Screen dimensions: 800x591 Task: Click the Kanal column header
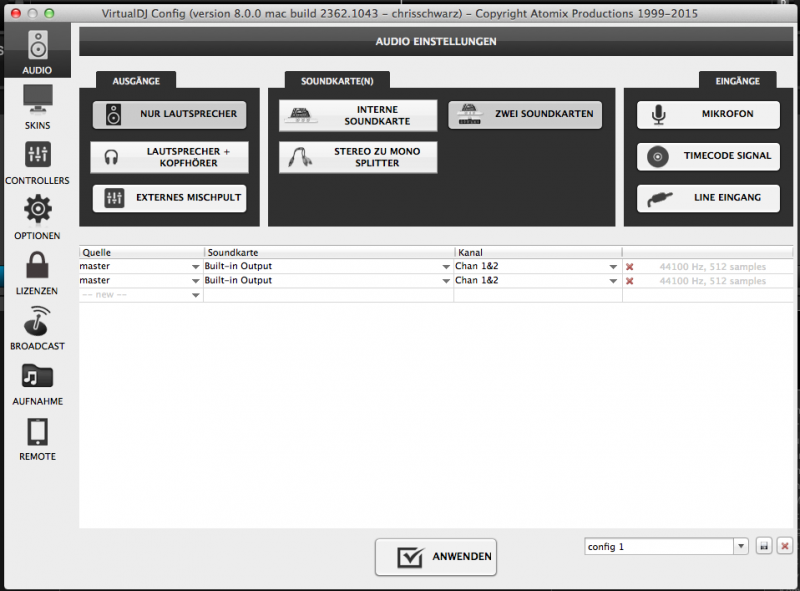point(538,253)
